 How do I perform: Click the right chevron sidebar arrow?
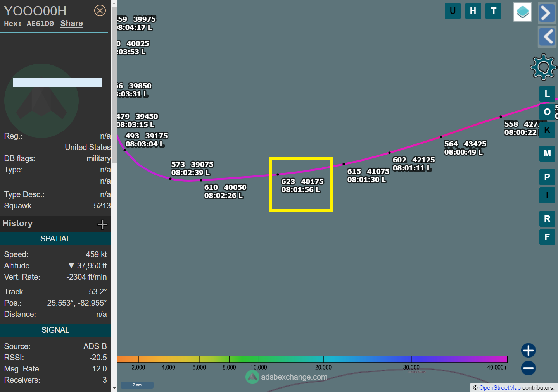547,13
